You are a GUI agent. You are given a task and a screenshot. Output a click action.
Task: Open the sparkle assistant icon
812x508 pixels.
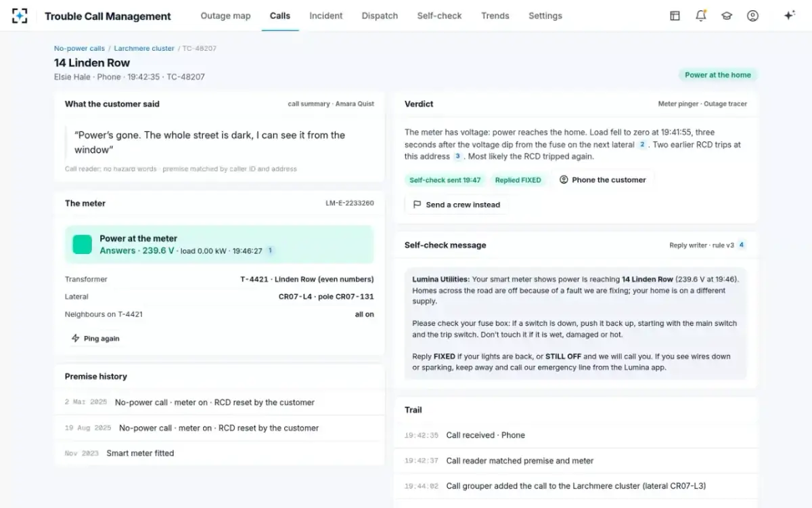click(x=789, y=16)
